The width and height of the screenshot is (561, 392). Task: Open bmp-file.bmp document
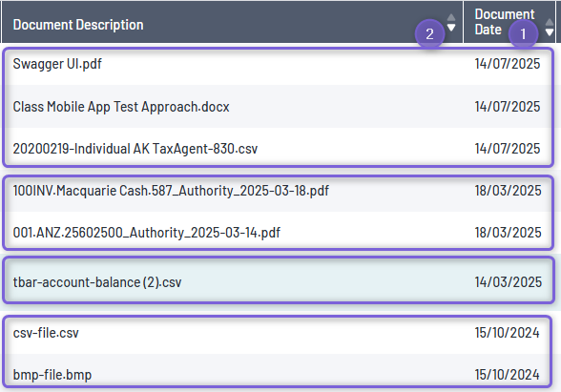pos(52,375)
